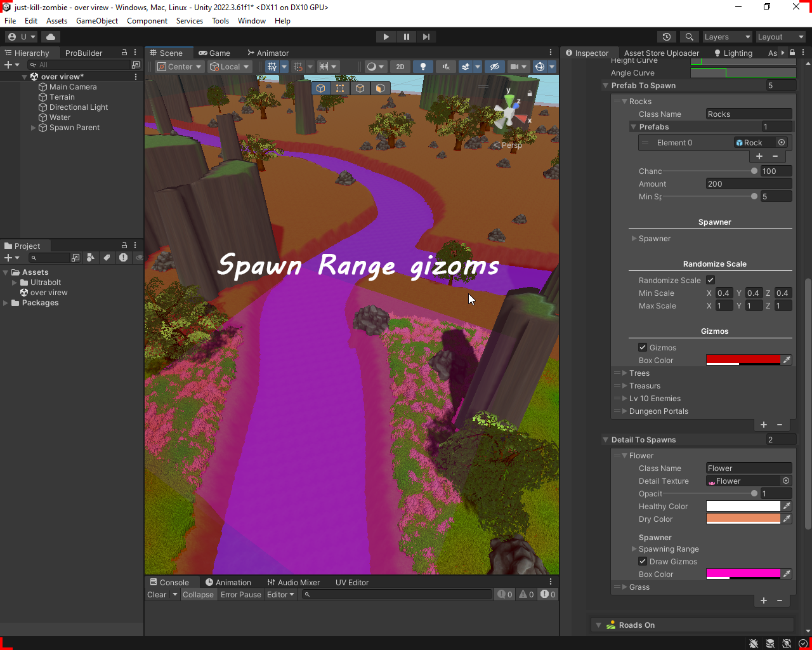
Task: Expand the Ultrabolt folder in Project
Action: tap(15, 282)
